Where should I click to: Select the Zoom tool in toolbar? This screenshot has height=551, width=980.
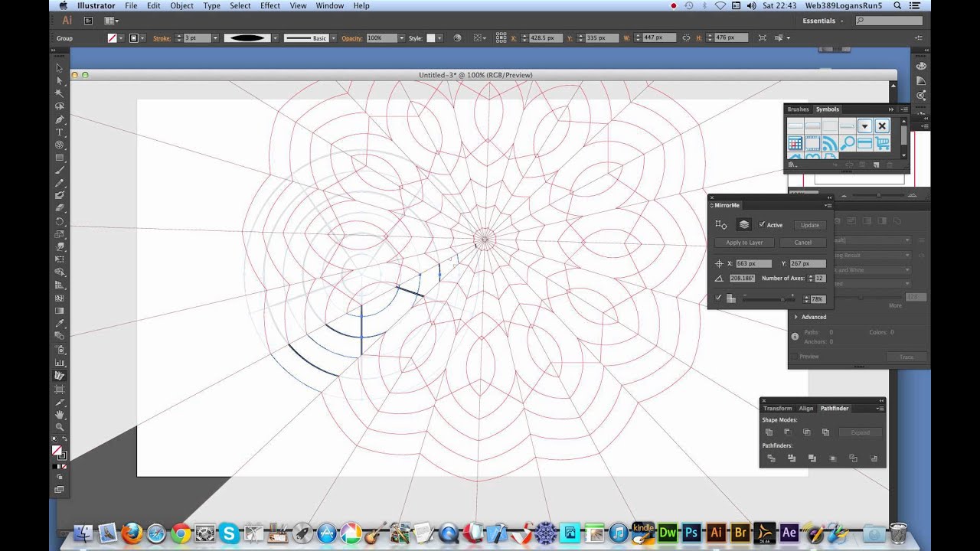coord(59,427)
